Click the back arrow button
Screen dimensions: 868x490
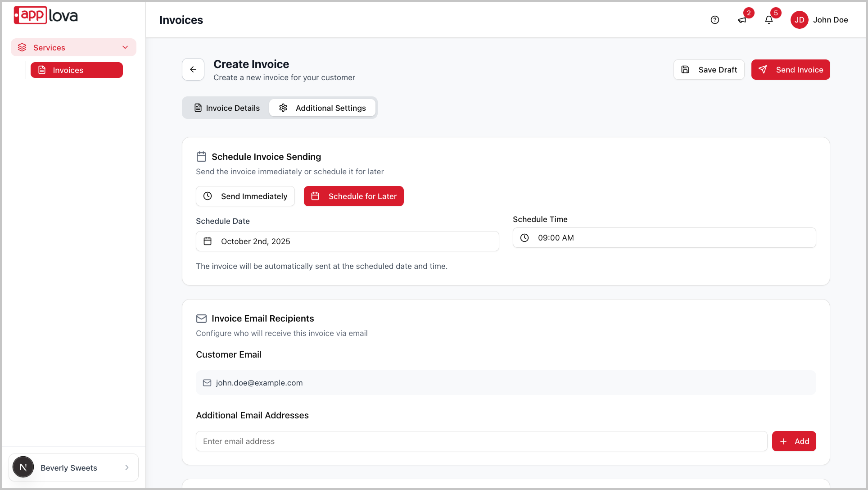point(193,69)
